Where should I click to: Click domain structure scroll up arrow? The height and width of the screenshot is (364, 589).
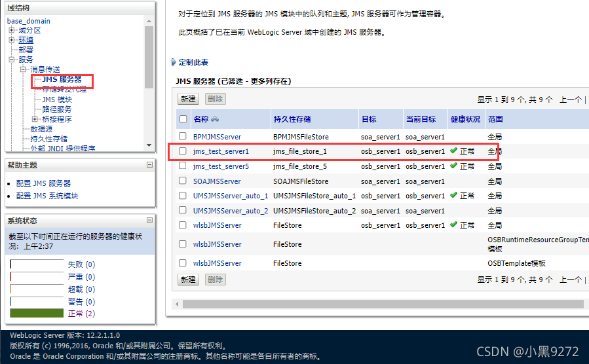tap(149, 21)
